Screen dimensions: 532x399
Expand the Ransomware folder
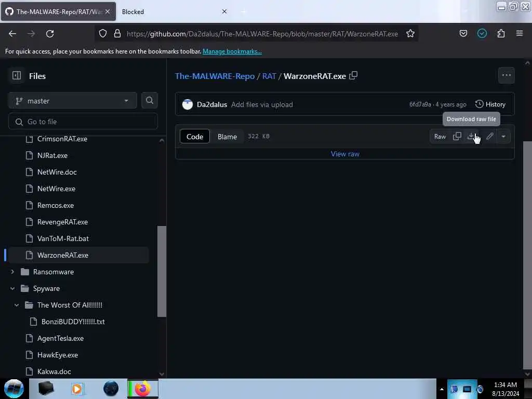pos(12,272)
